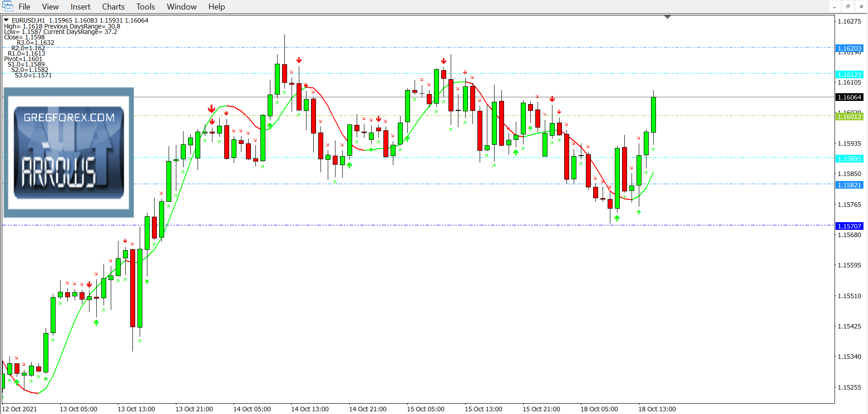This screenshot has height=414, width=868.
Task: Click the blue 1.16203 price level label
Action: (849, 48)
